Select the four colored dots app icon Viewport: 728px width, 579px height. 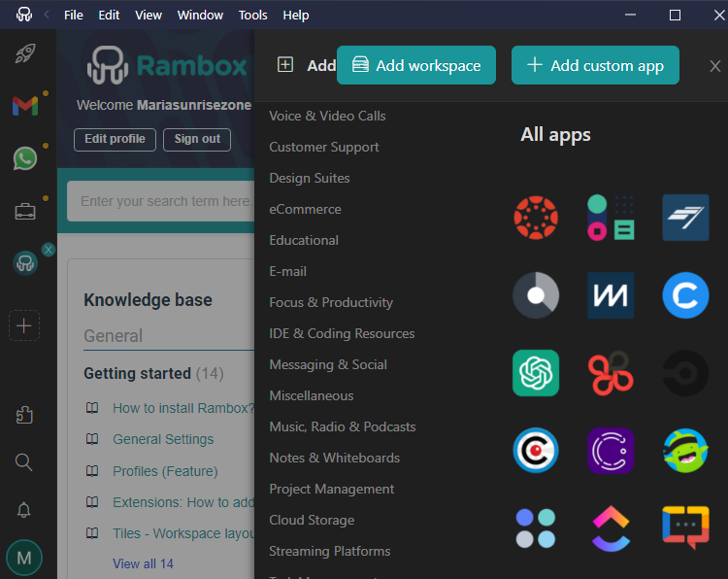[x=536, y=528]
